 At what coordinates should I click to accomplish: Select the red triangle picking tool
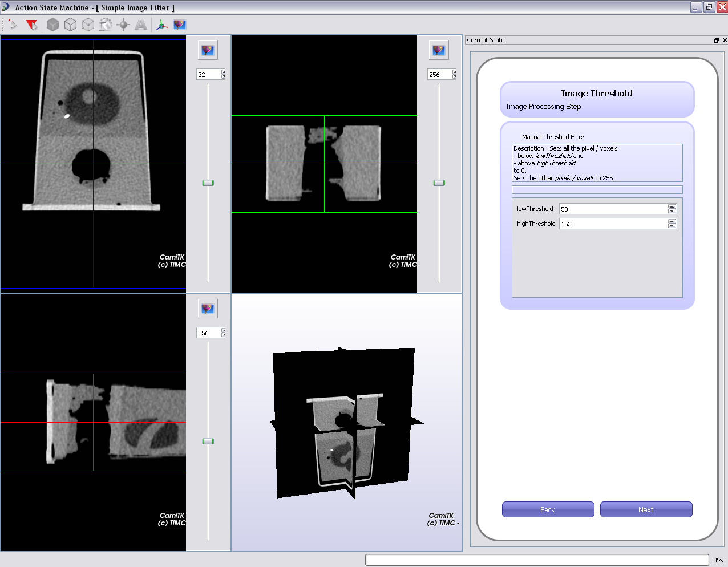click(32, 25)
